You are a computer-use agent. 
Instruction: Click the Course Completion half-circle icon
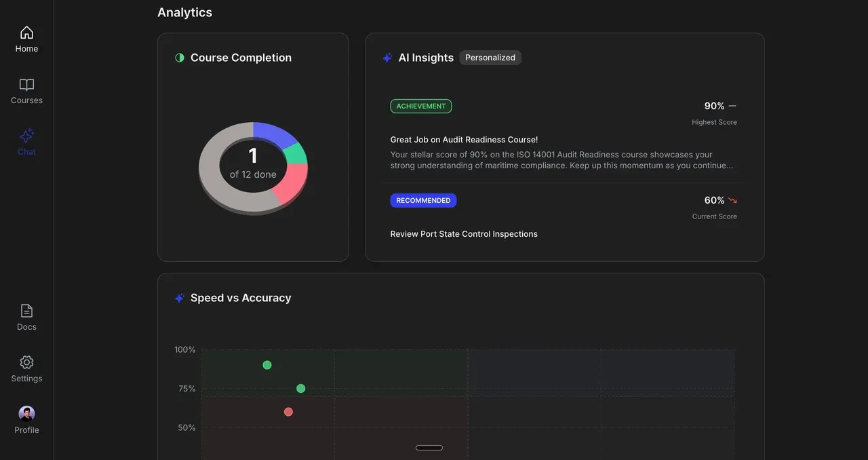click(x=180, y=58)
